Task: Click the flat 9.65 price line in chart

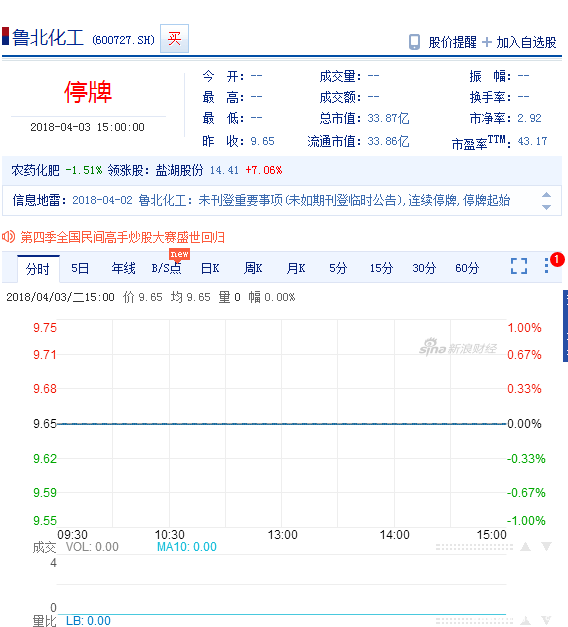Action: point(282,424)
